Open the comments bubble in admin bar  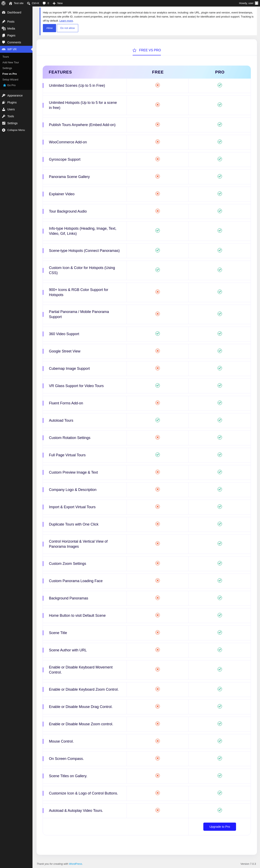[44, 3]
